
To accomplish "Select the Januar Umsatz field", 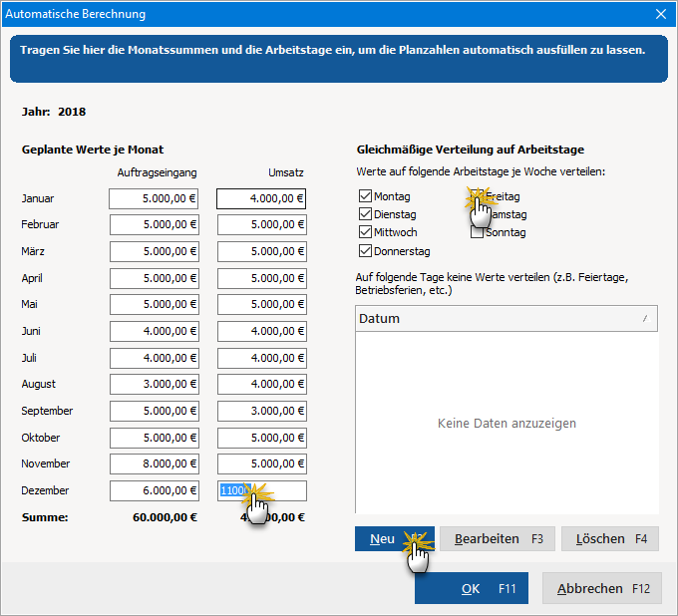I will tap(261, 198).
